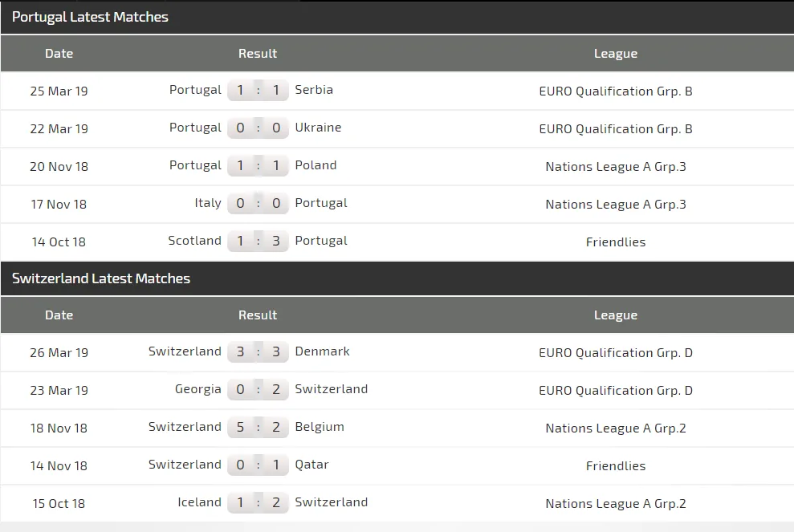Select the Portugal vs Poland score box
The height and width of the screenshot is (532, 794).
pos(258,166)
